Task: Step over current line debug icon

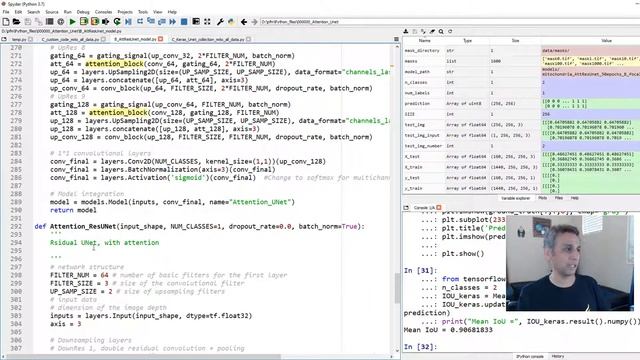Action: point(140,22)
